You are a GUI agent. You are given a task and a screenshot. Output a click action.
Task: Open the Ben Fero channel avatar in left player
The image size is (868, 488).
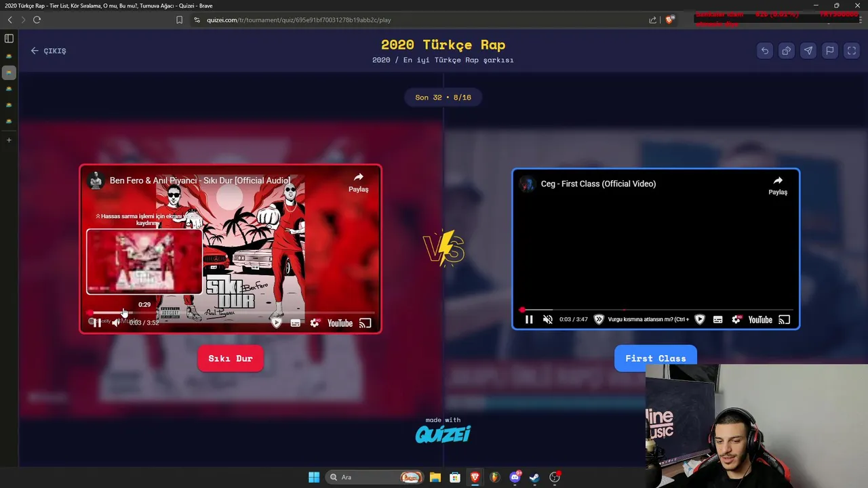[x=96, y=180]
